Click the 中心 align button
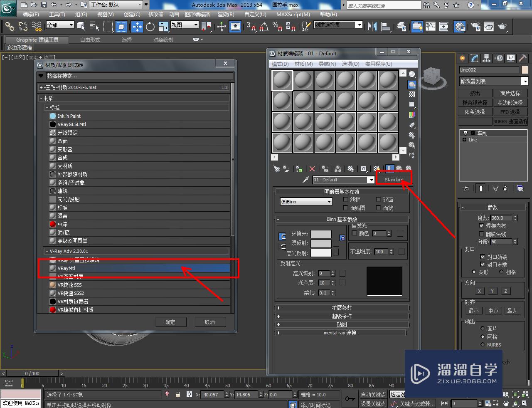Viewport: 532px width, 408px height. click(x=493, y=311)
